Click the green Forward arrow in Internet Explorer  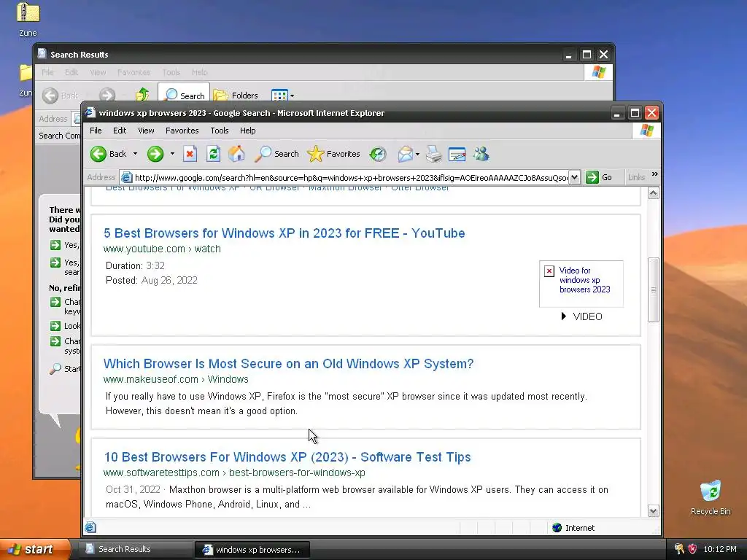point(155,154)
